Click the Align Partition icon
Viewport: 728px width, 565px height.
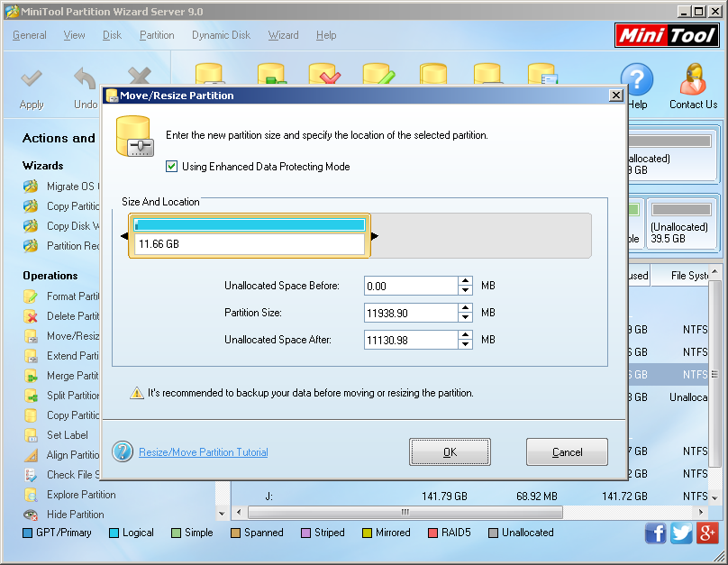tap(31, 455)
